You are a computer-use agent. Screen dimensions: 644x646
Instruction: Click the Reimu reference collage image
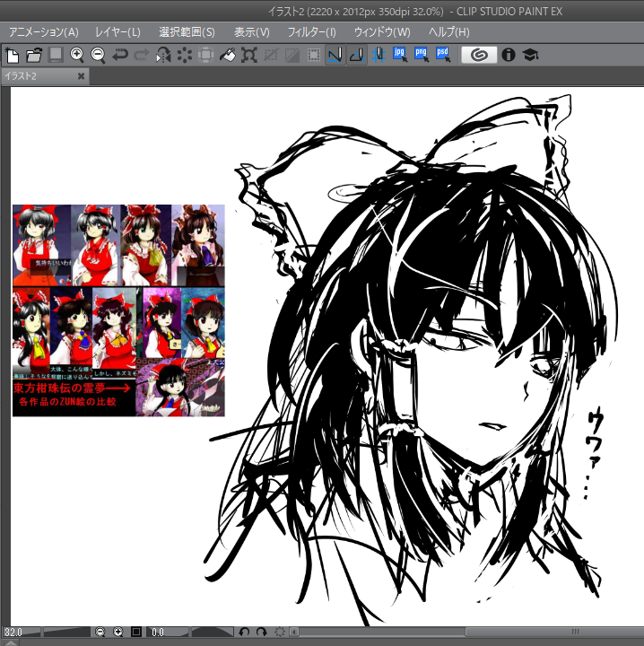click(x=118, y=310)
